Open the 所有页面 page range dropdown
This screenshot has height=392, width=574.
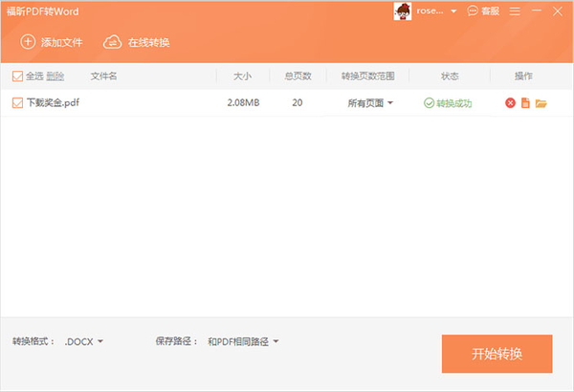click(370, 103)
